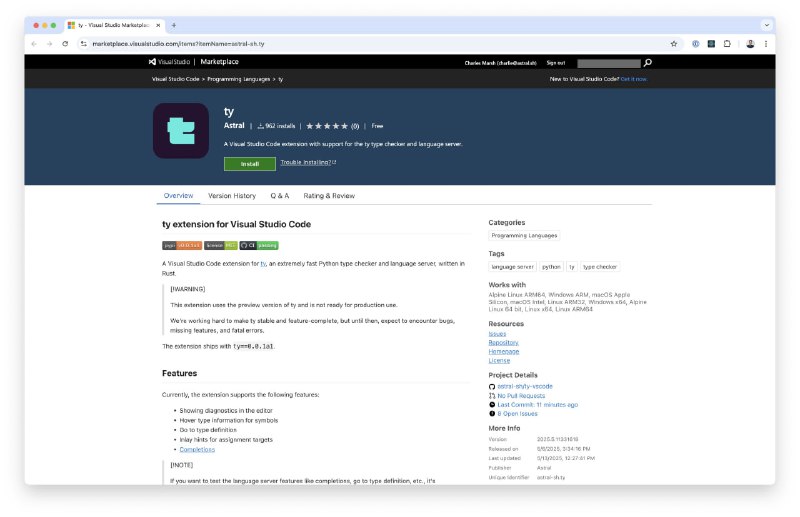The width and height of the screenshot is (800, 517).
Task: Select the type checker tag
Action: click(599, 267)
